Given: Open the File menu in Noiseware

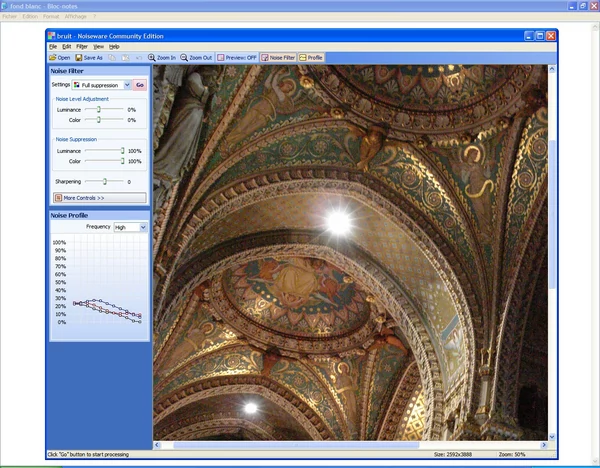Looking at the screenshot, I should click(53, 47).
